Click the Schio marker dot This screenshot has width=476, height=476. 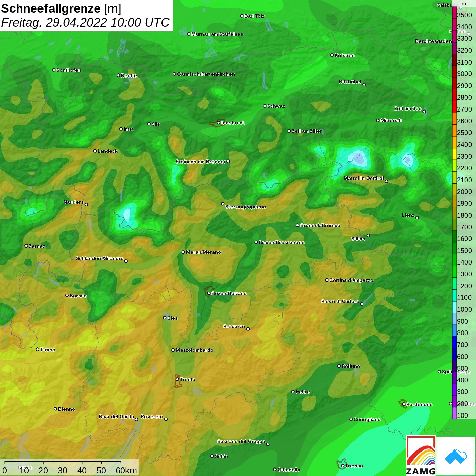(x=212, y=456)
